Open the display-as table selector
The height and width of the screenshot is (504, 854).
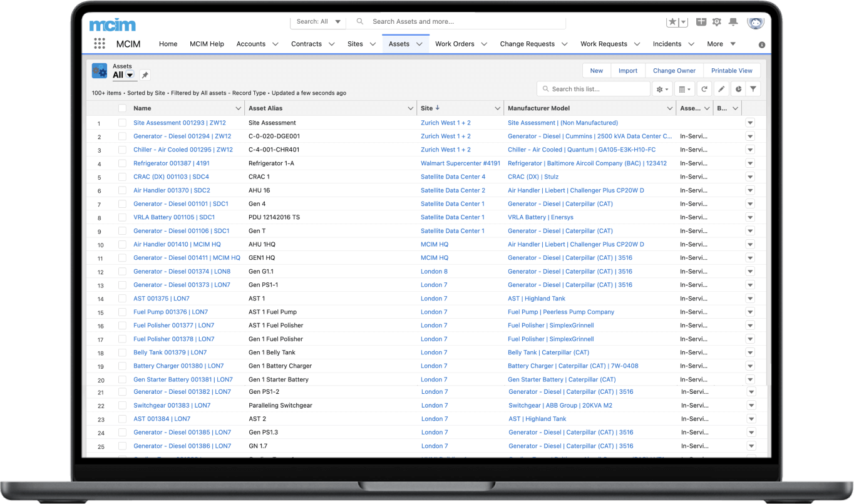point(685,89)
